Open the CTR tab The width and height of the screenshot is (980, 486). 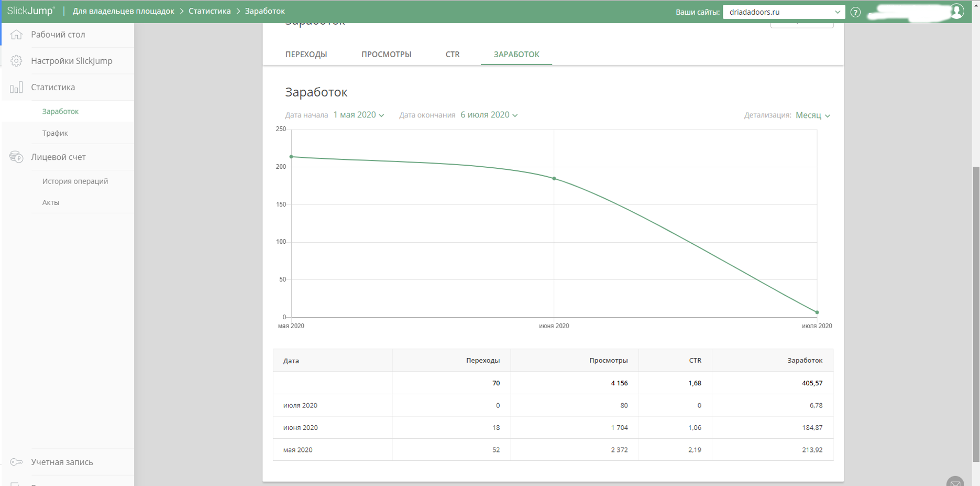pyautogui.click(x=453, y=55)
